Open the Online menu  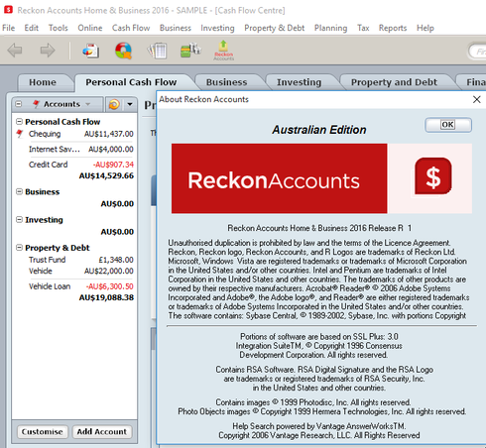tap(90, 28)
